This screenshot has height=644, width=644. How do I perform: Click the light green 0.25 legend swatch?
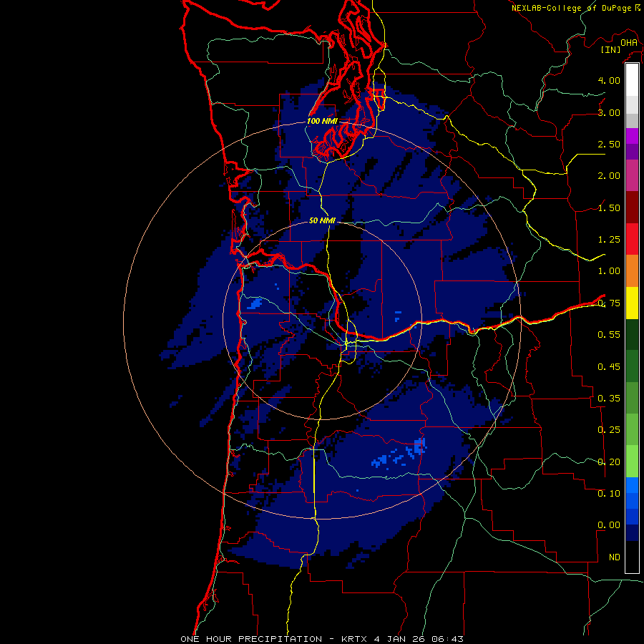pyautogui.click(x=632, y=429)
